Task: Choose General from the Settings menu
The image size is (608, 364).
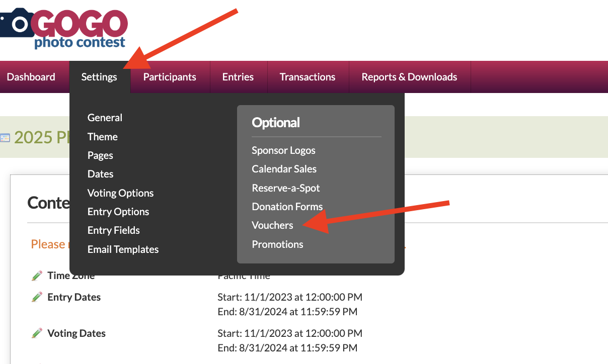Action: [x=105, y=118]
